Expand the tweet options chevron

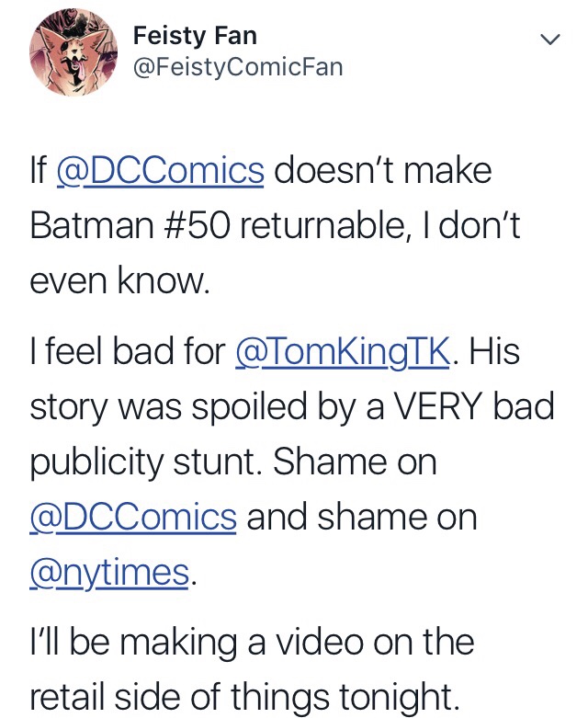point(548,40)
